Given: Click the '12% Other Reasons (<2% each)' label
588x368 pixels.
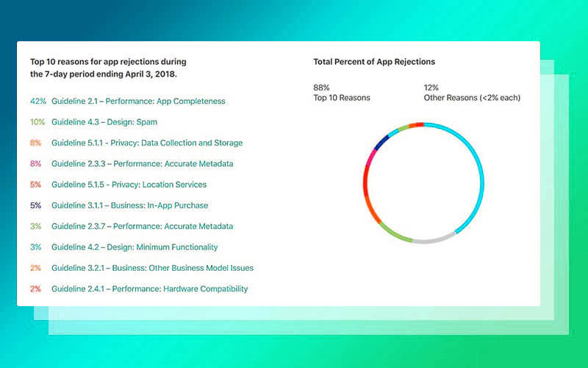Looking at the screenshot, I should 472,93.
